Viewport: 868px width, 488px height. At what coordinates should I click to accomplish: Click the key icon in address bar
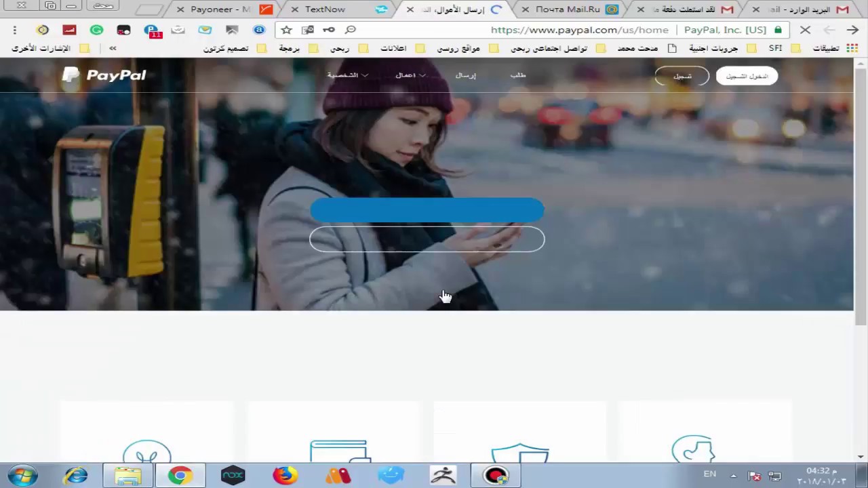click(329, 30)
